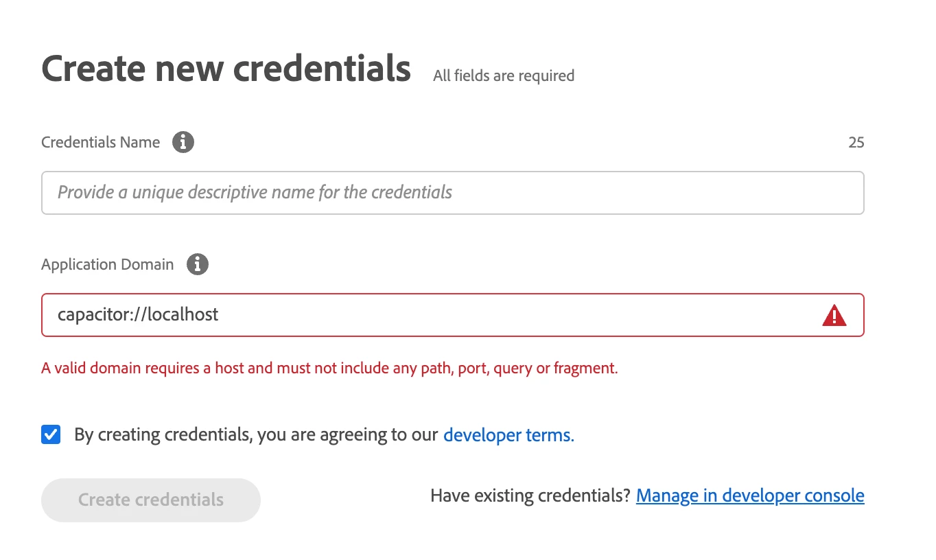Uncheck the developer terms agreement checkbox

(51, 434)
